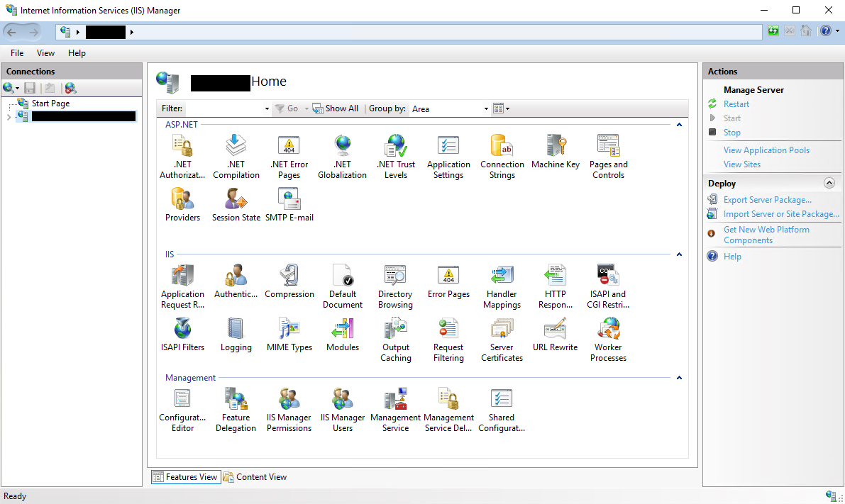Switch to Content View tab
This screenshot has width=845, height=504.
[x=255, y=477]
